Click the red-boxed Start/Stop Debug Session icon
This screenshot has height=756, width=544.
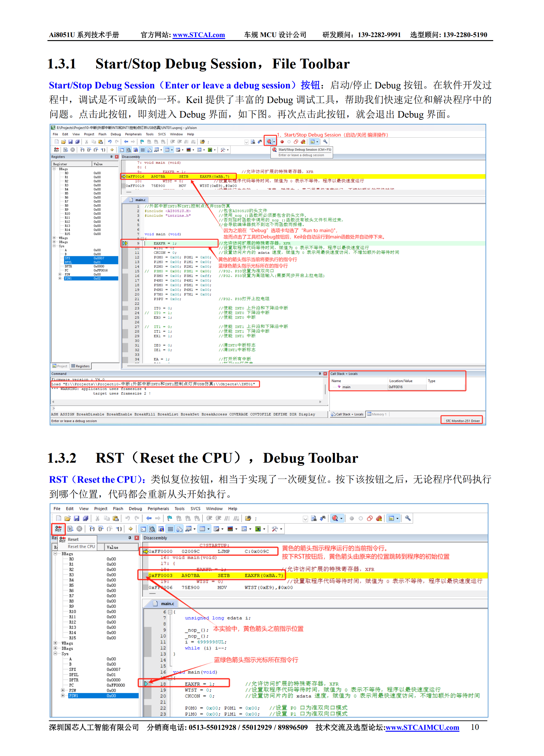269,142
